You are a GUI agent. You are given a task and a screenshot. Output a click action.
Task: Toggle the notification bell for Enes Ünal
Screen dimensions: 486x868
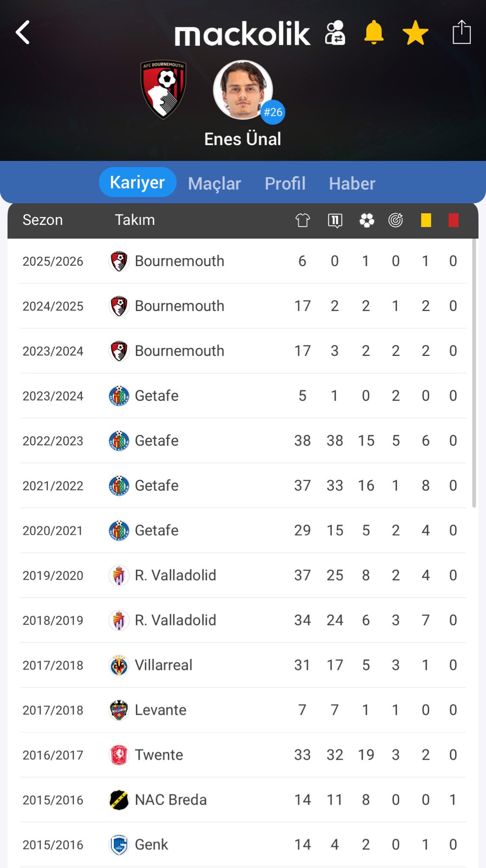click(x=374, y=33)
